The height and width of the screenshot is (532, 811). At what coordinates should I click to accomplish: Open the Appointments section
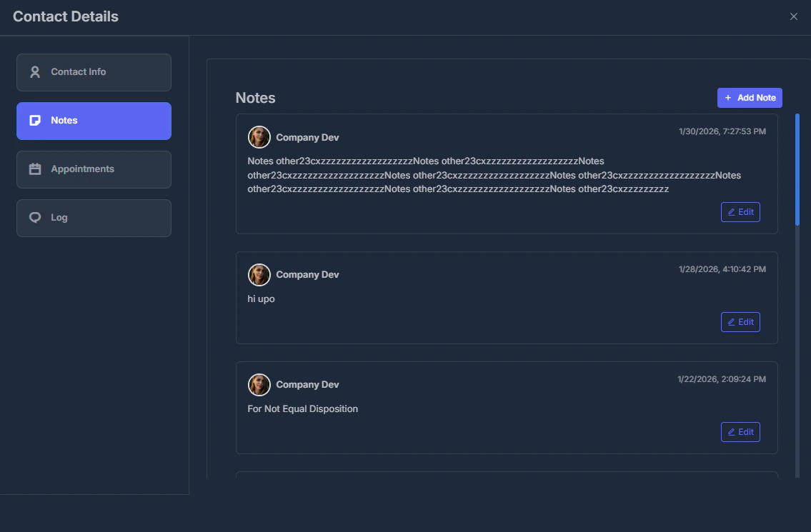94,169
